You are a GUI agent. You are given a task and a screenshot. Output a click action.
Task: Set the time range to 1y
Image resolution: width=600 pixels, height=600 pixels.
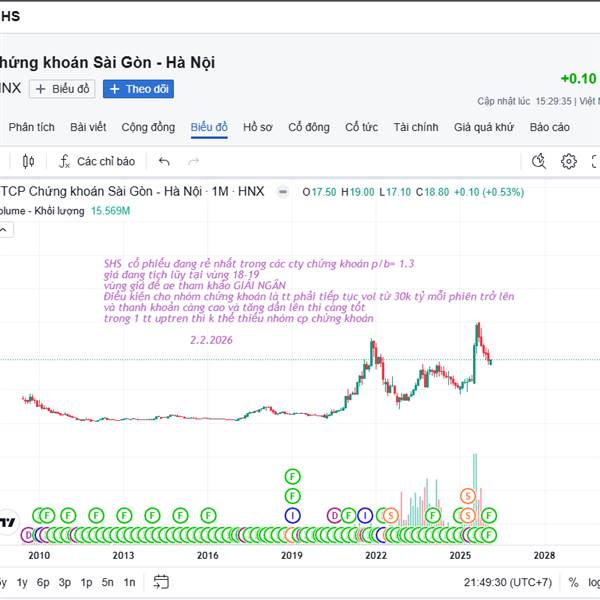point(22,582)
